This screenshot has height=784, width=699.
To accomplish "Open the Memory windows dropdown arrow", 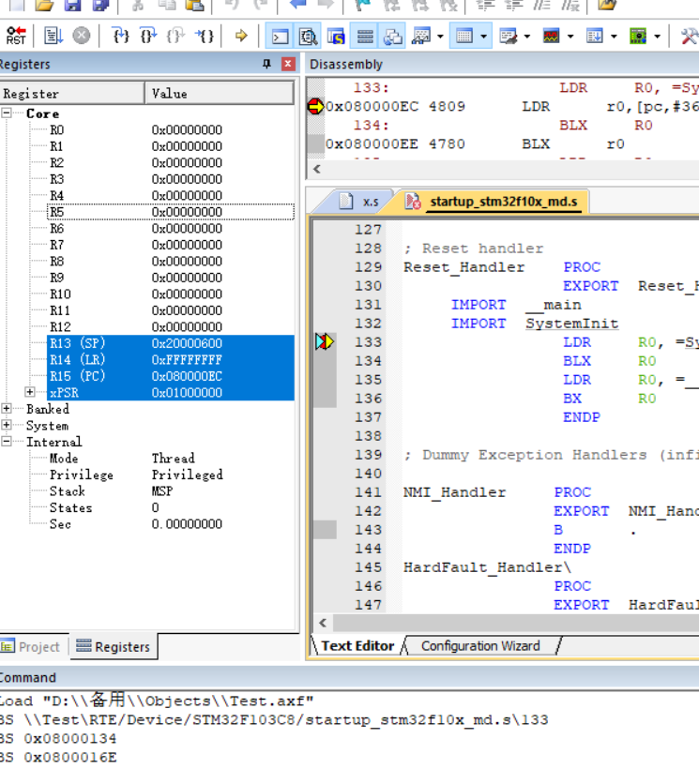I will point(484,36).
